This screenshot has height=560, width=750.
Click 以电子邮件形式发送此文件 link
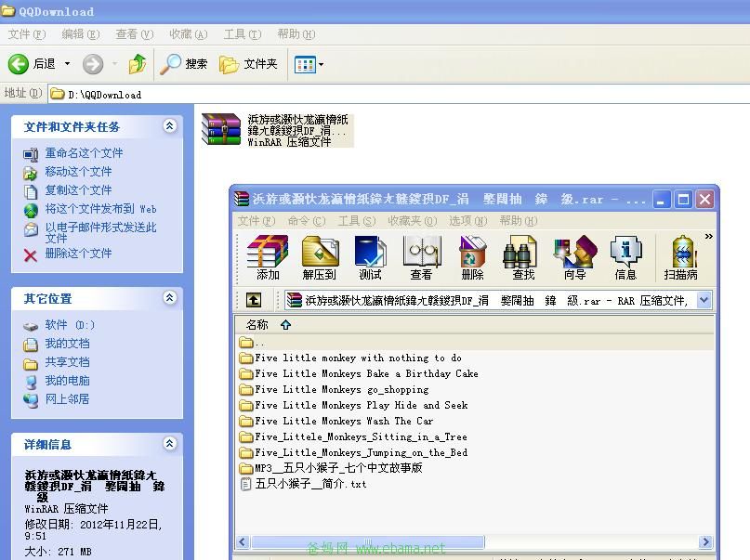point(101,232)
